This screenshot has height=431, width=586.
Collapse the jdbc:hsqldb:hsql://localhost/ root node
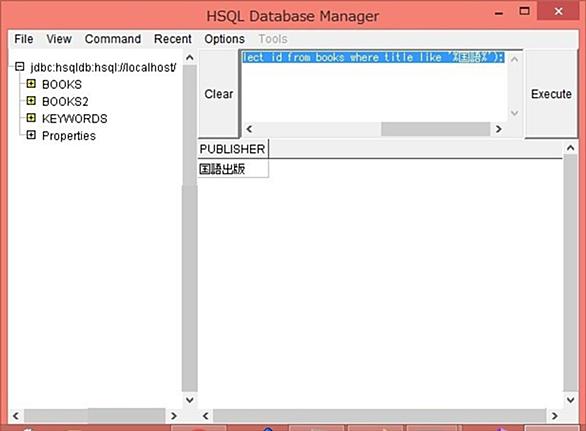[19, 67]
